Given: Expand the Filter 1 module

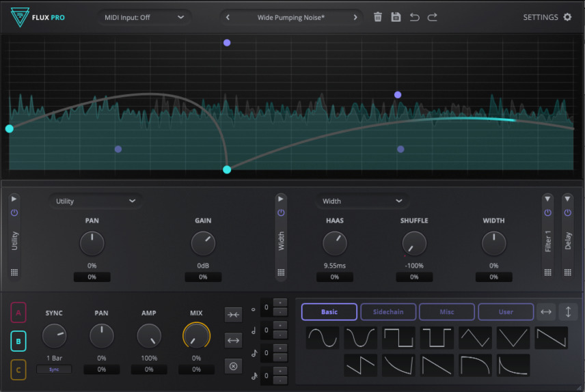Looking at the screenshot, I should click(547, 199).
